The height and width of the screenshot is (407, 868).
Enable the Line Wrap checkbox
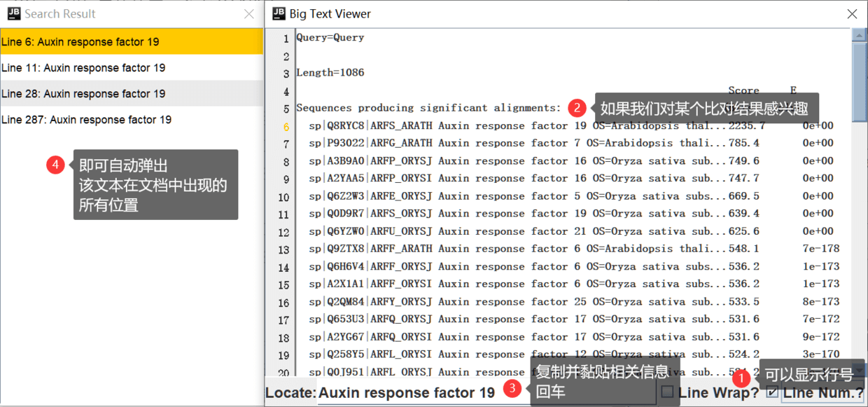pyautogui.click(x=668, y=392)
